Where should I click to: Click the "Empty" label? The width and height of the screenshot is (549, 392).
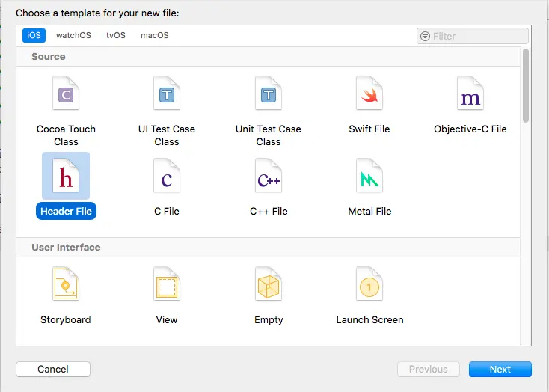269,320
